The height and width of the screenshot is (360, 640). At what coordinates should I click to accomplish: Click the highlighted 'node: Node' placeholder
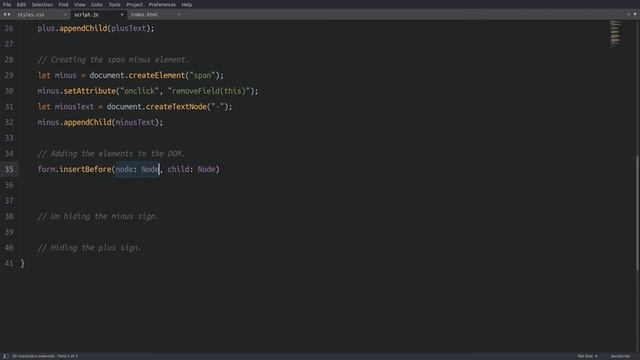pyautogui.click(x=138, y=169)
